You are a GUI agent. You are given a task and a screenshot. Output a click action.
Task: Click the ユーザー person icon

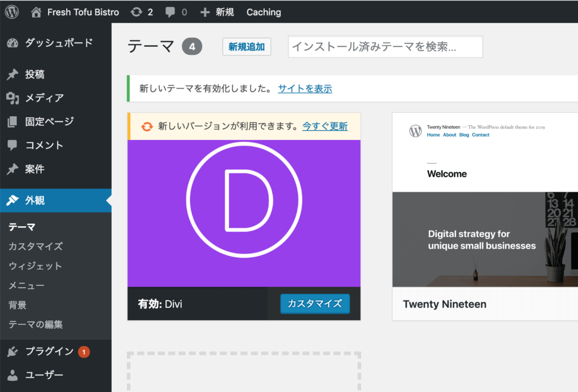[12, 375]
